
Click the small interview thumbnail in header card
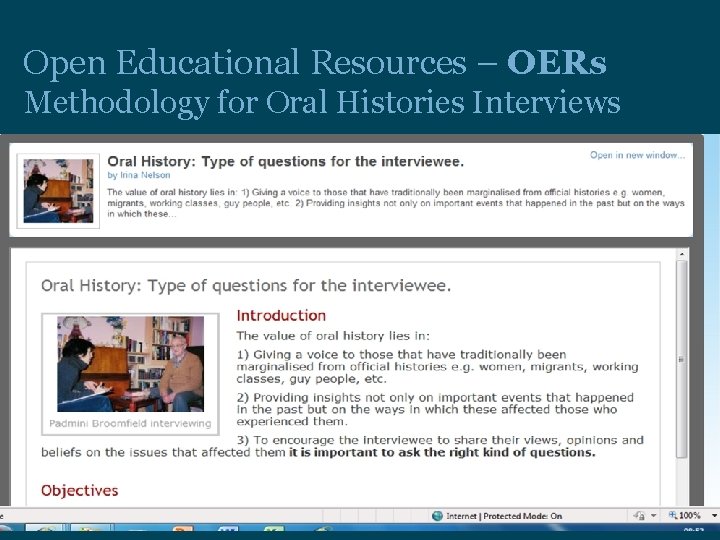pos(58,191)
